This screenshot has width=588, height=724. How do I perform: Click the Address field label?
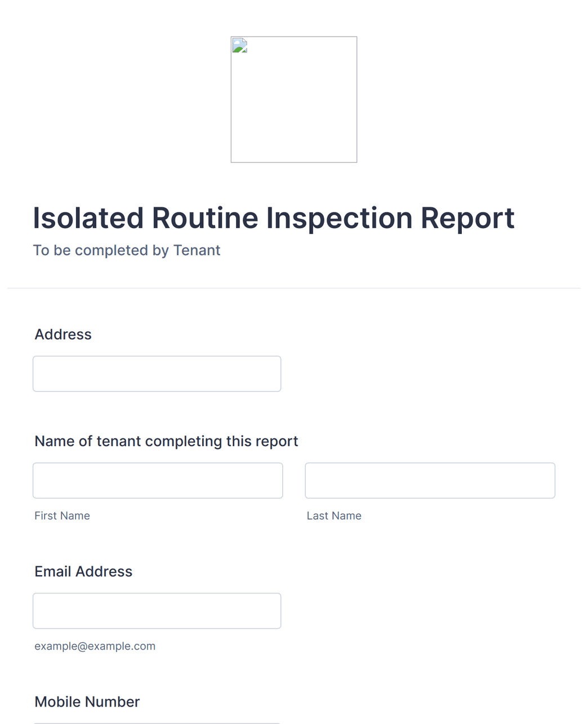click(63, 335)
